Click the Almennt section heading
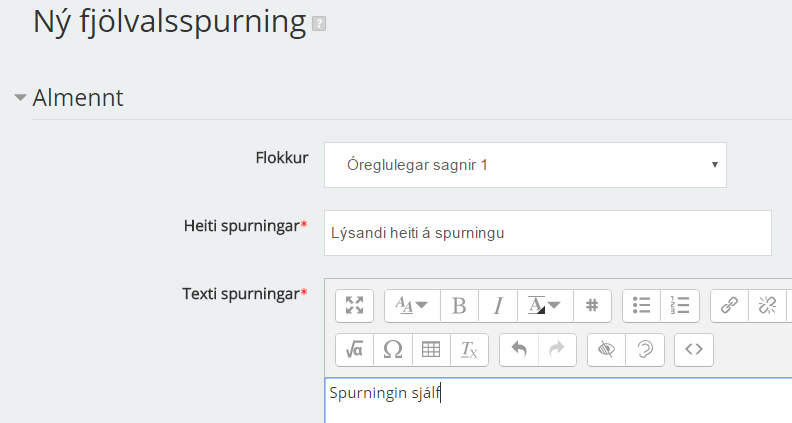The image size is (792, 423). click(x=78, y=98)
